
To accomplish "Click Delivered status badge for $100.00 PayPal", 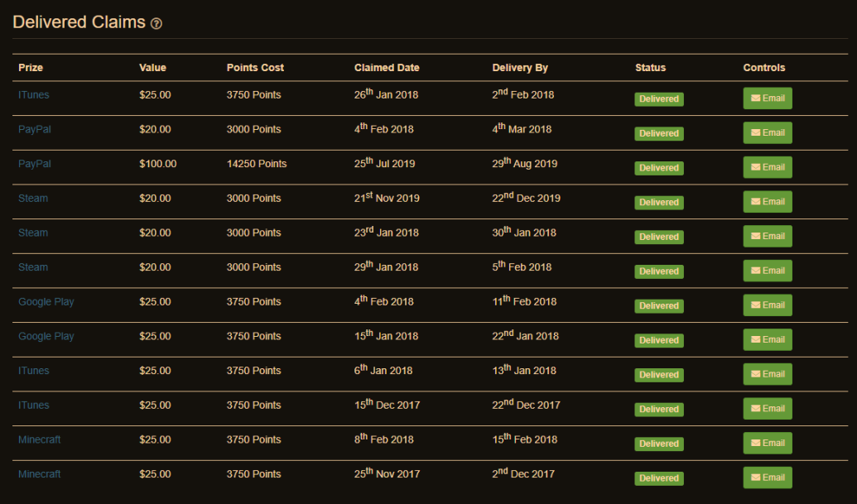I will (659, 168).
